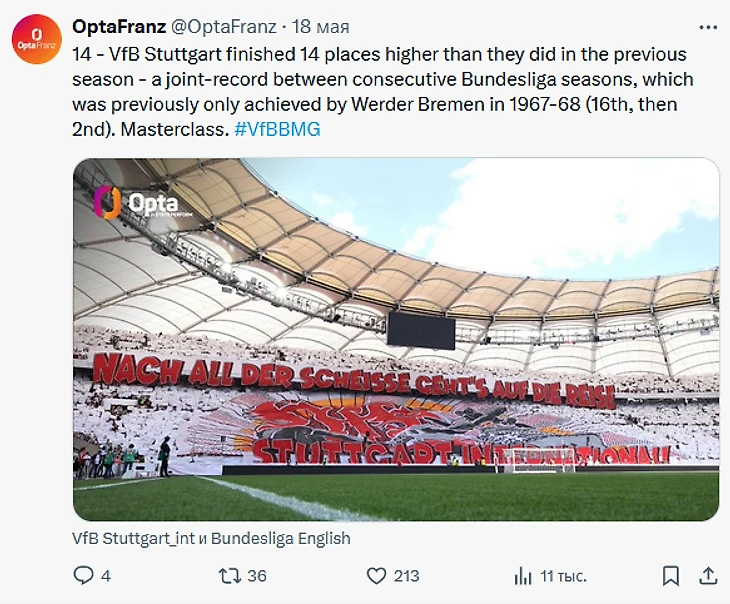The height and width of the screenshot is (604, 730).
Task: Open the OptaFranz profile avatar
Action: 37,40
